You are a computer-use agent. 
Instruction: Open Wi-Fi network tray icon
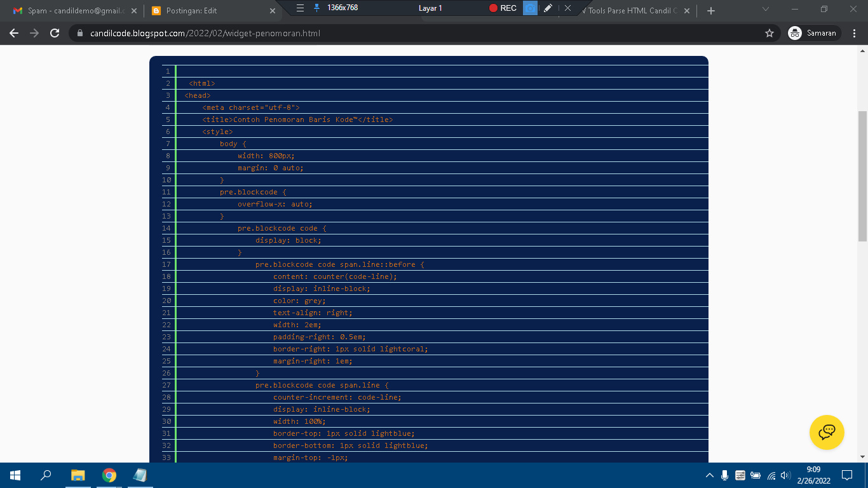771,475
